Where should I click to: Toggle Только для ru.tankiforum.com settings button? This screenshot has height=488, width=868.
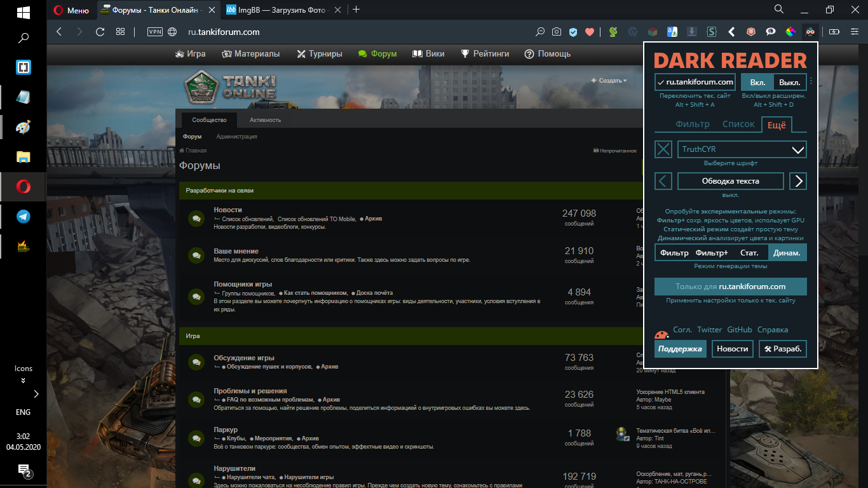click(731, 287)
